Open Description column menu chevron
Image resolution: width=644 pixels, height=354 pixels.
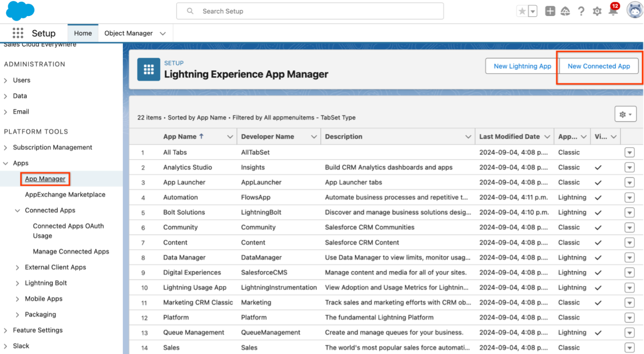pos(468,137)
